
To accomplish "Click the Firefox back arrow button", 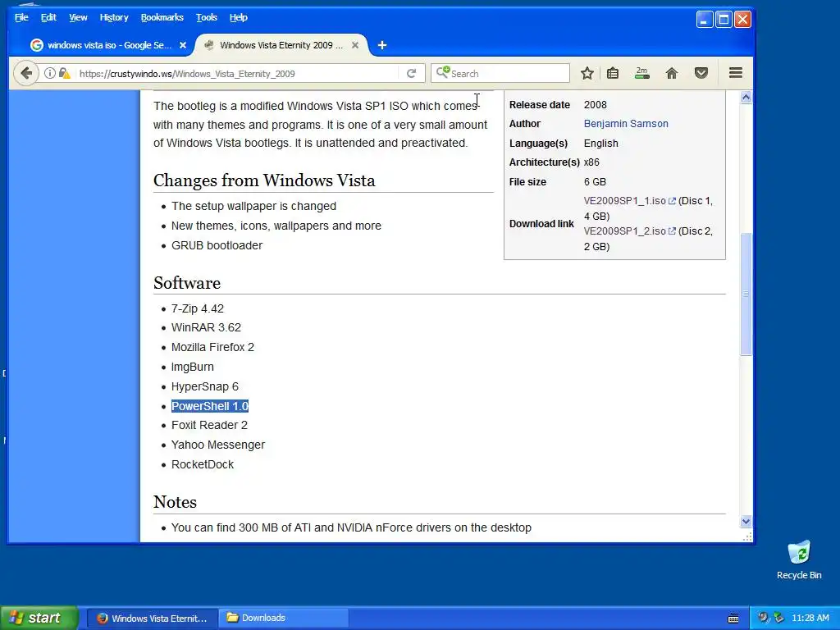I will coord(25,73).
